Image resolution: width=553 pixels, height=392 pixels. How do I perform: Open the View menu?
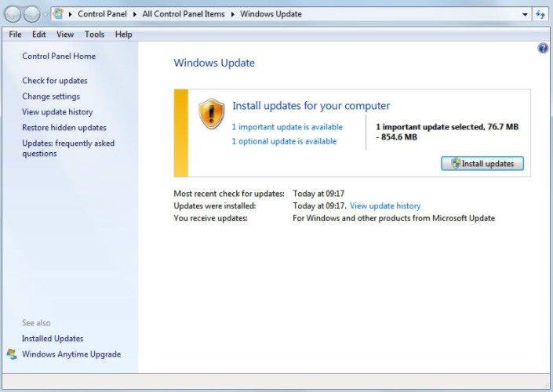(65, 34)
